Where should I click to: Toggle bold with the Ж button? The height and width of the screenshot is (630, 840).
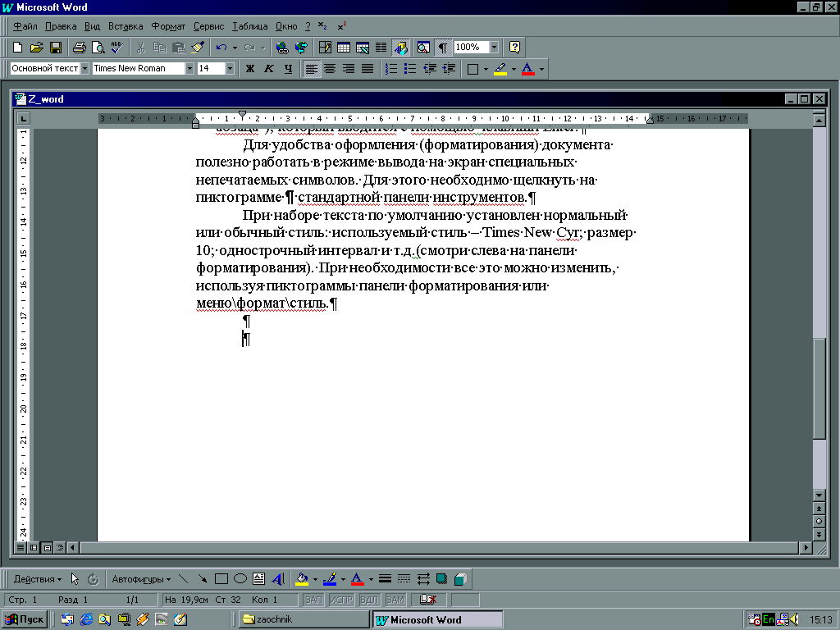coord(249,69)
